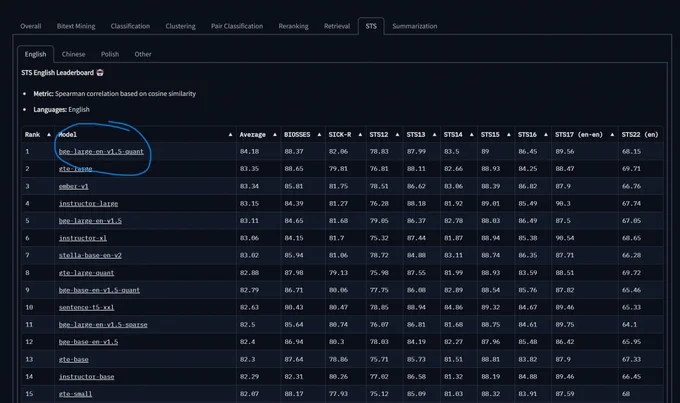Select the STS tab
Image resolution: width=680 pixels, height=403 pixels.
click(x=371, y=26)
